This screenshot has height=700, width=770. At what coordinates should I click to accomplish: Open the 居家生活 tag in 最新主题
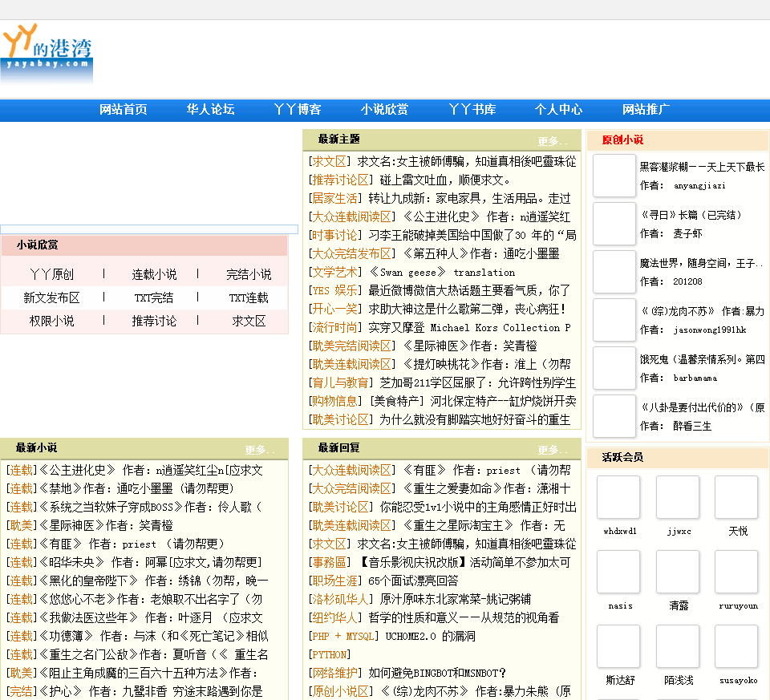tap(335, 199)
